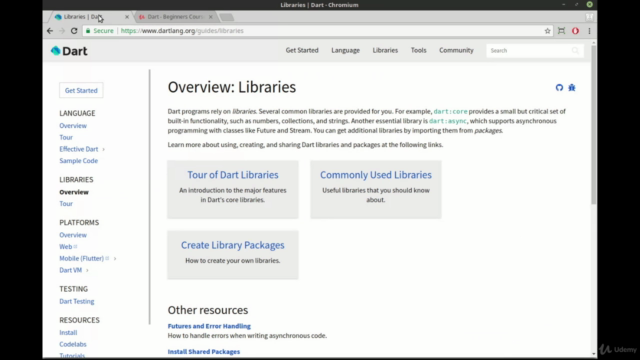Open Mobile (Flutter) sidebar link
The height and width of the screenshot is (360, 640).
pos(82,258)
